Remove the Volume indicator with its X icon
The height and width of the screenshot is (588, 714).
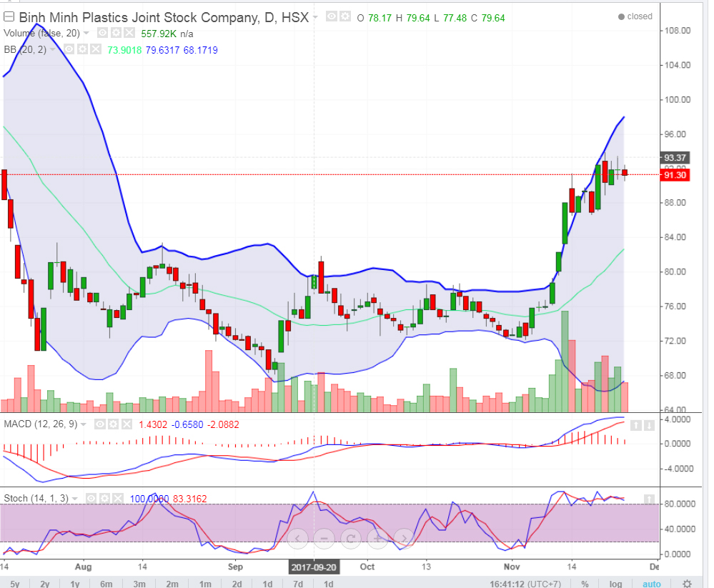point(129,33)
